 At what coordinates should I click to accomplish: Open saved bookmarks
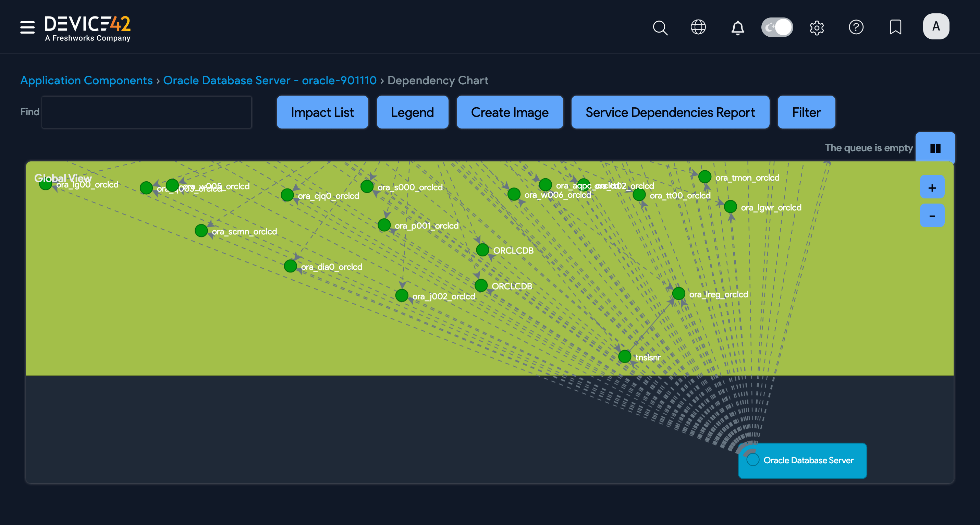click(x=896, y=27)
